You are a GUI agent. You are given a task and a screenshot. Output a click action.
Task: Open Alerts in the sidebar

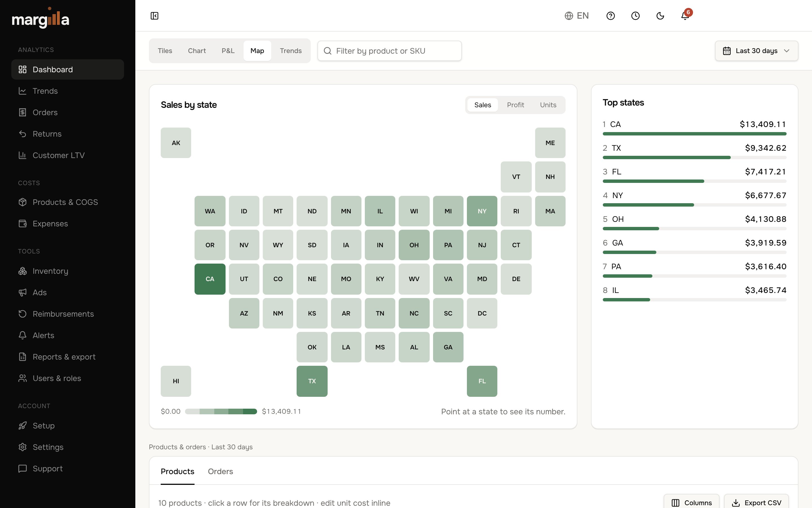coord(67,336)
